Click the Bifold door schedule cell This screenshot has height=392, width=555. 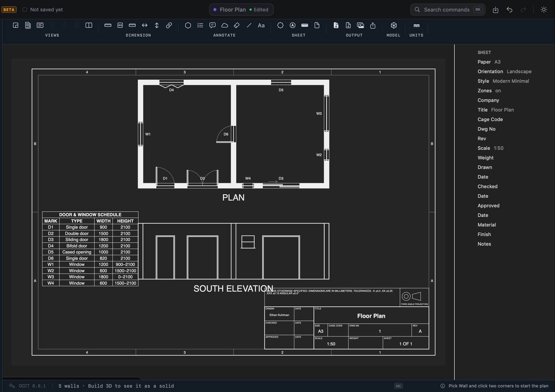(x=77, y=246)
